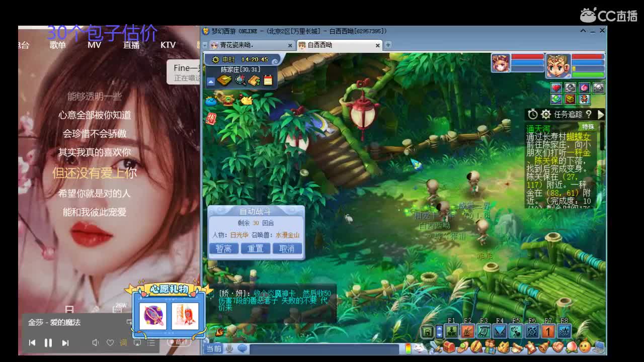Click the 陈关保 link in task text
644x362 pixels.
[546, 161]
